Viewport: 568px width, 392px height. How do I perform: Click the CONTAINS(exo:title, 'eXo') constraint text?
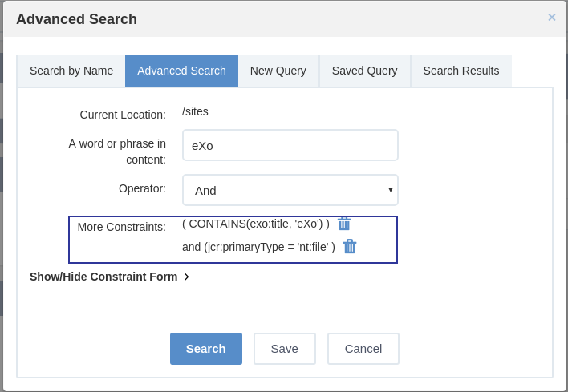pos(256,224)
